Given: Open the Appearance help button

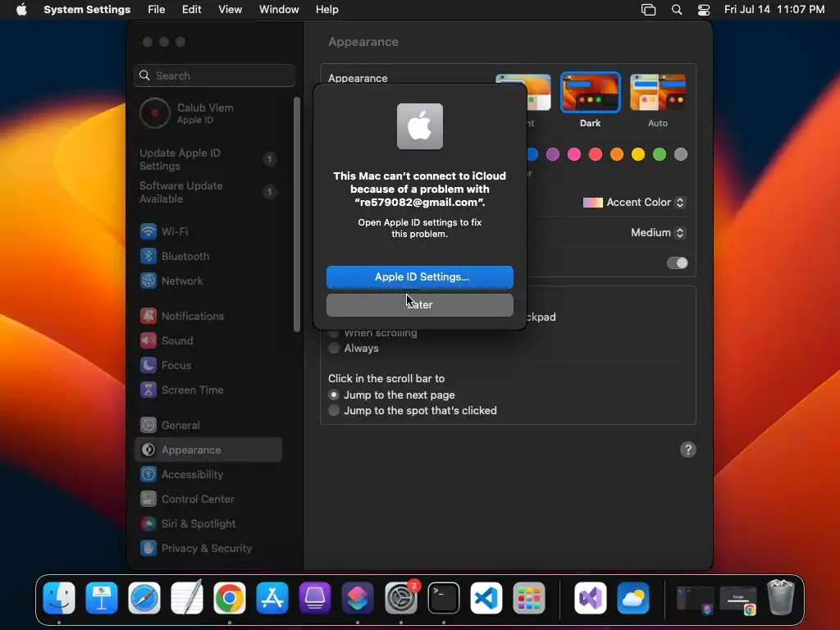Looking at the screenshot, I should pyautogui.click(x=688, y=450).
